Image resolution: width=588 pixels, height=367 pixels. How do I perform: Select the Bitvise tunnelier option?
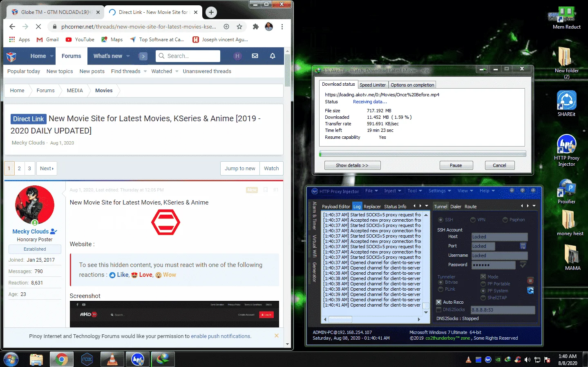440,282
